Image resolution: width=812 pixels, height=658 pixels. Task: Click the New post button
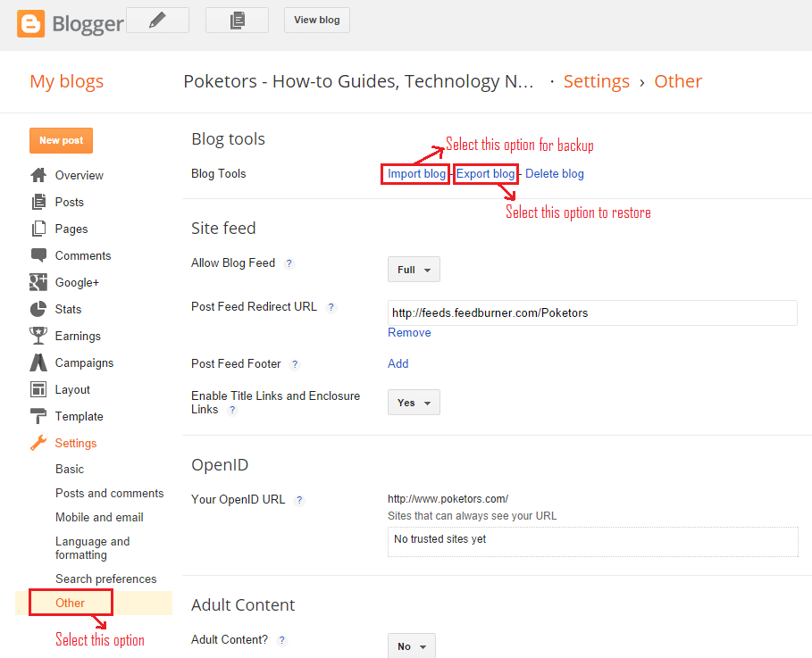(x=61, y=141)
